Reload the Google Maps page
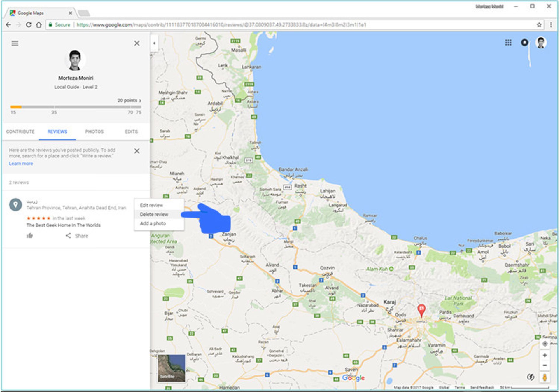560x392 pixels. (x=29, y=25)
